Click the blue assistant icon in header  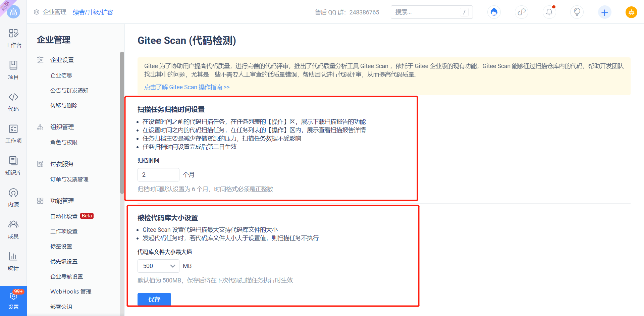(494, 12)
